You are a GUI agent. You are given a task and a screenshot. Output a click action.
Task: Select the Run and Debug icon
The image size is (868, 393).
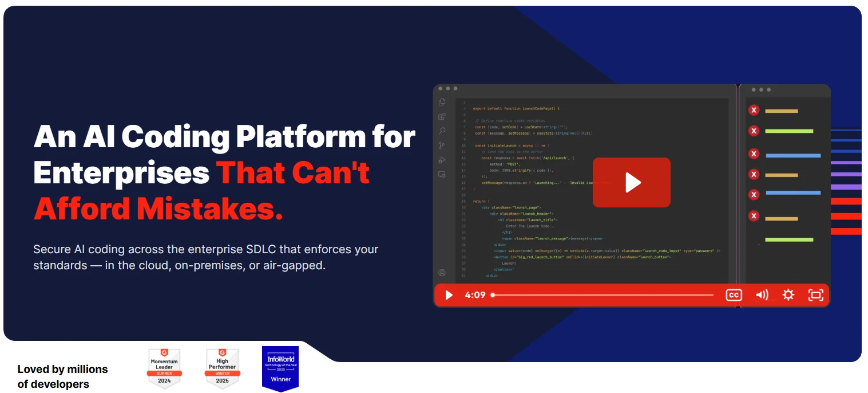coord(442,160)
